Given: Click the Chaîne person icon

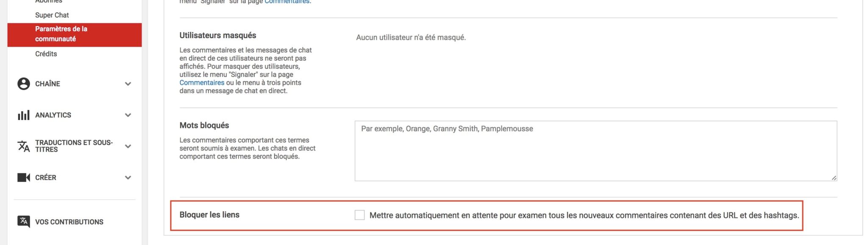Looking at the screenshot, I should pyautogui.click(x=23, y=84).
